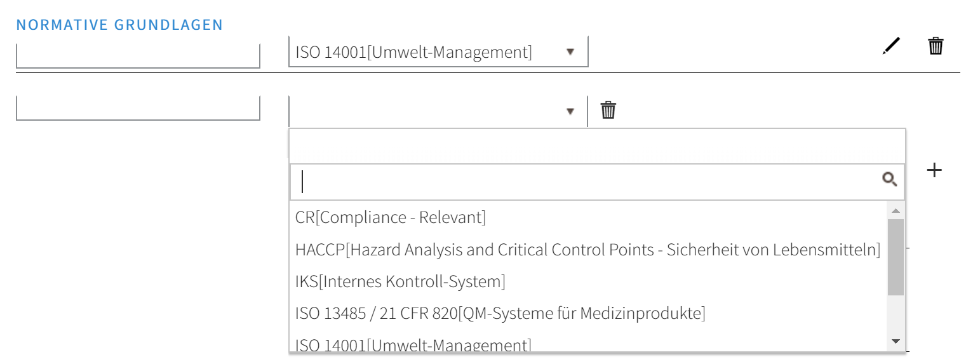Click the list scrollbar down arrow
The height and width of the screenshot is (364, 980).
[x=896, y=342]
